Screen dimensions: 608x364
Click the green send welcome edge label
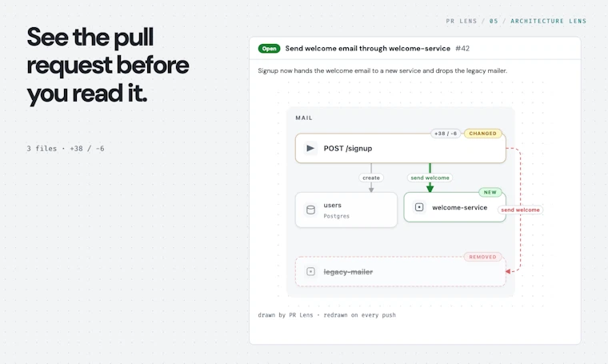point(430,178)
